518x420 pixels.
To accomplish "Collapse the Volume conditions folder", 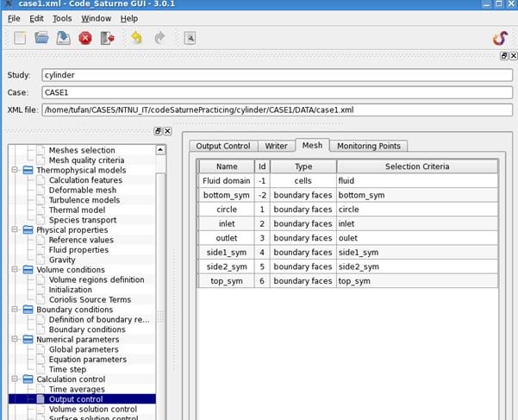I will point(15,270).
